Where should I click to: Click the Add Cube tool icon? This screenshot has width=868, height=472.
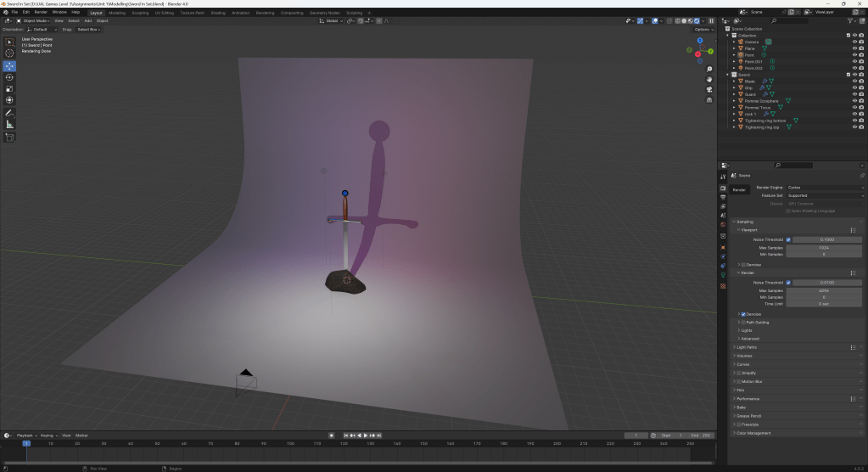tap(10, 138)
